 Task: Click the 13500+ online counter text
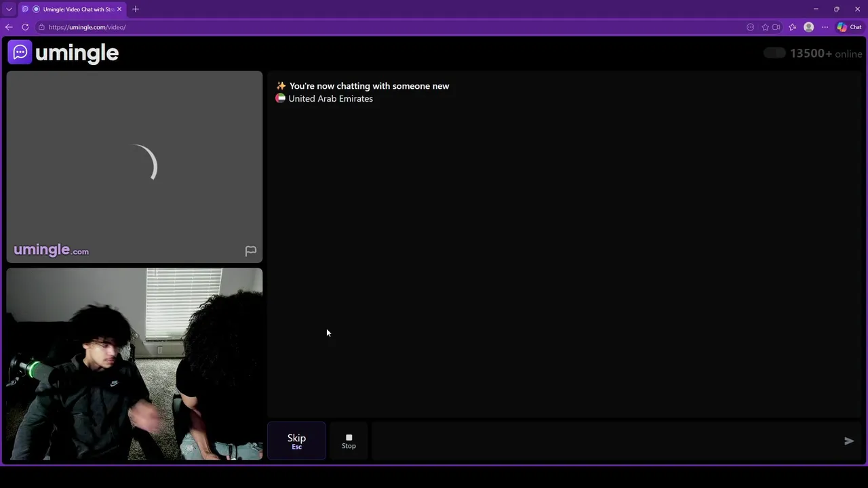(826, 54)
